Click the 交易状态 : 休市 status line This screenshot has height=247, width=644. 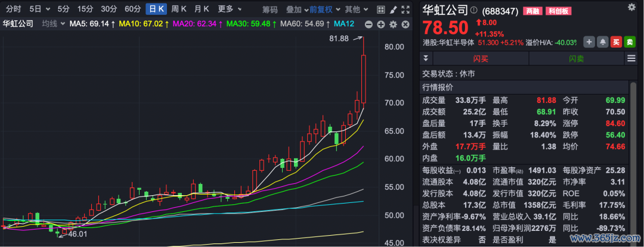449,74
